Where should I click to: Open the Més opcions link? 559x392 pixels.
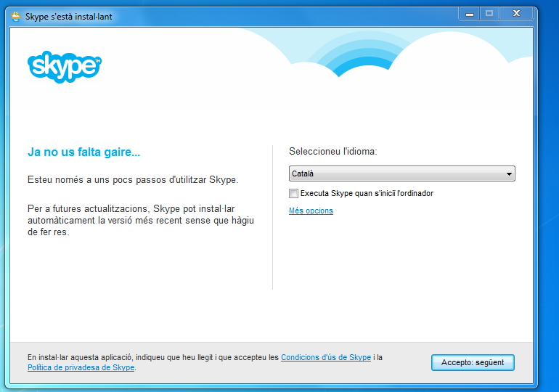click(311, 211)
